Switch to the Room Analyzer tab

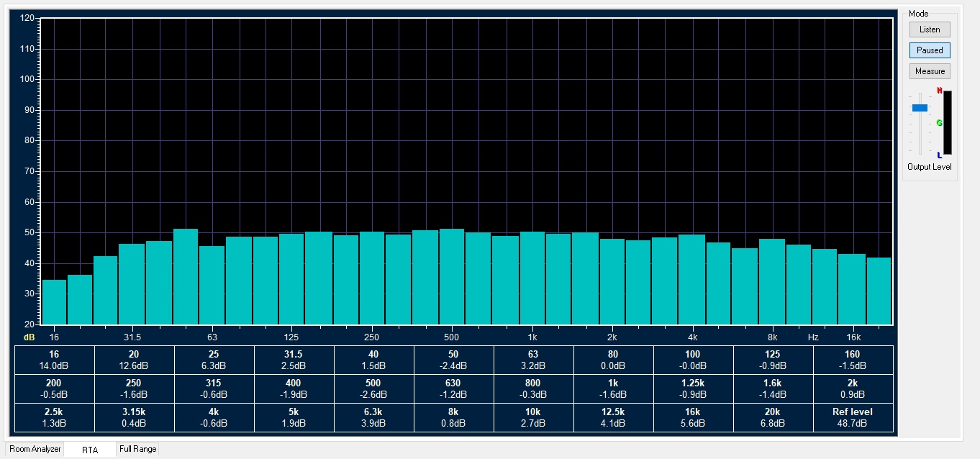[35, 449]
